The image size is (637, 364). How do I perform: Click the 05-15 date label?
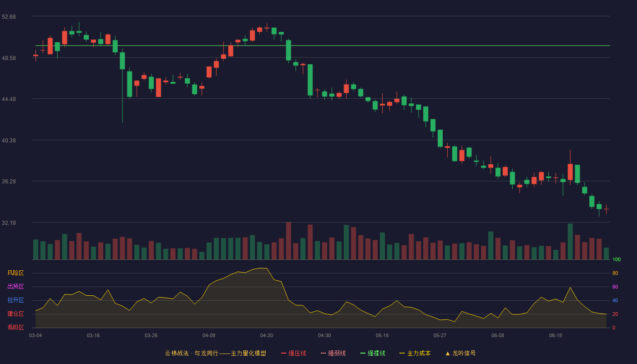[x=382, y=335]
